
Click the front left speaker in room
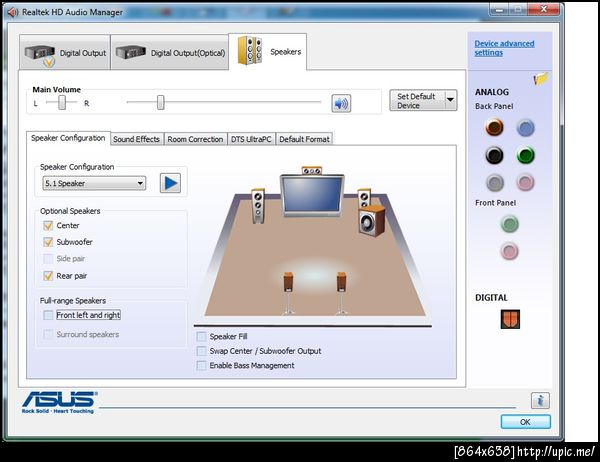pyautogui.click(x=258, y=206)
